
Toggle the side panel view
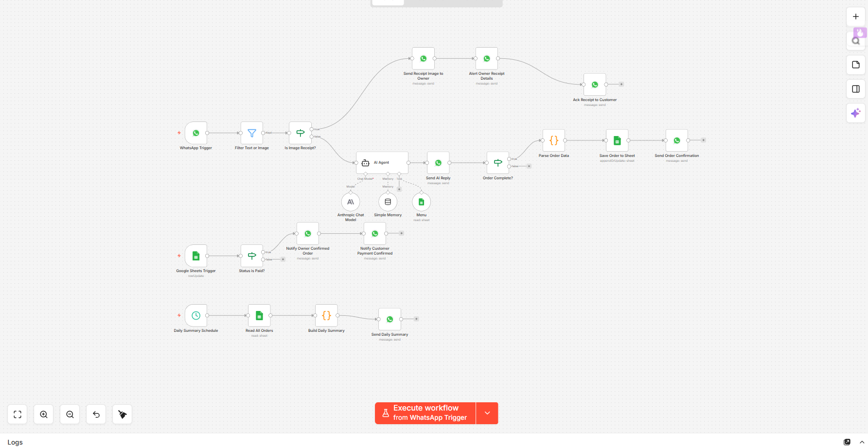point(856,89)
